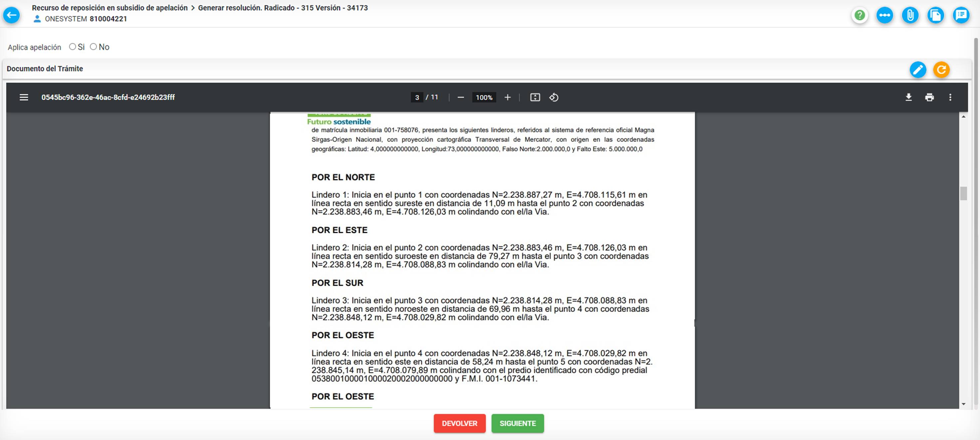Toggle the PDF sidebar hamburger menu

click(24, 98)
